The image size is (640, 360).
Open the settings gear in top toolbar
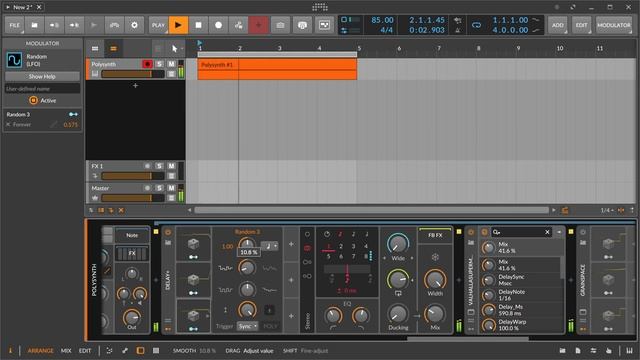134,25
